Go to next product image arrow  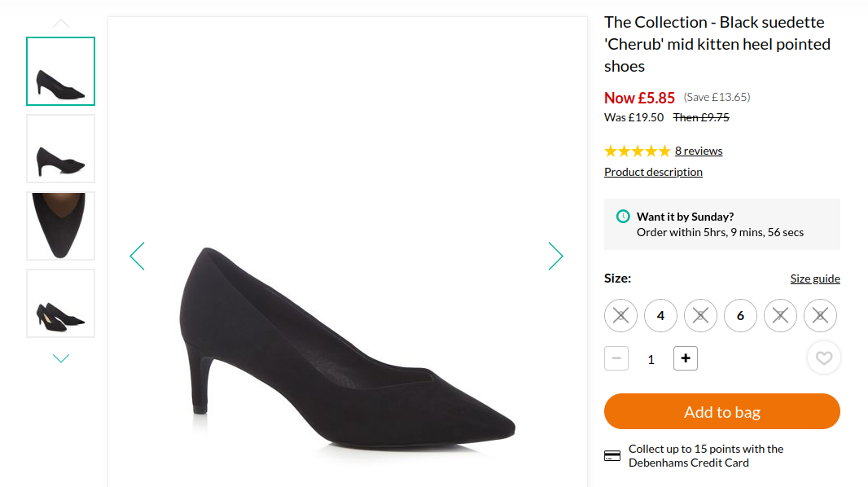point(555,256)
